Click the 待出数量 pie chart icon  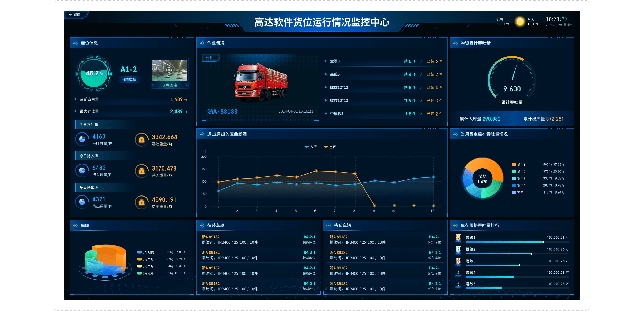[82, 202]
